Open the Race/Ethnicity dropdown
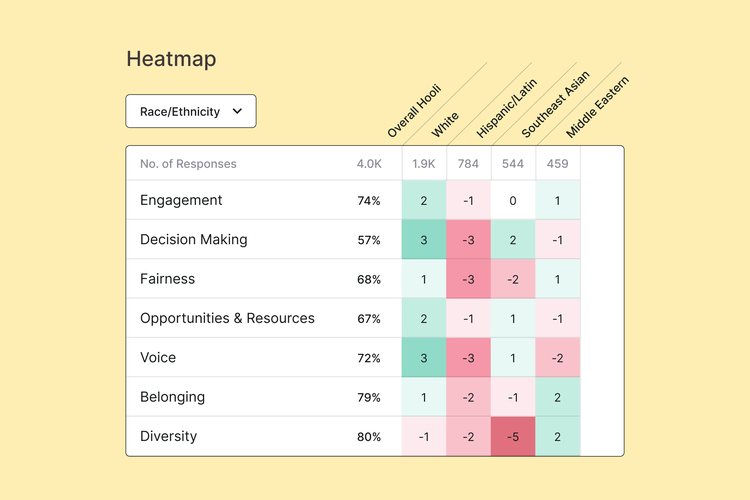The width and height of the screenshot is (750, 500). coord(190,111)
